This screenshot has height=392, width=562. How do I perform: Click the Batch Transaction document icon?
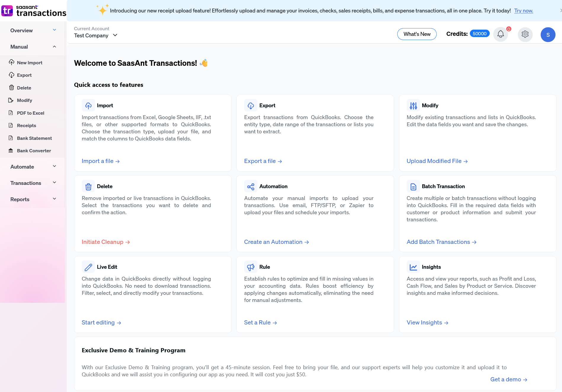pos(413,186)
